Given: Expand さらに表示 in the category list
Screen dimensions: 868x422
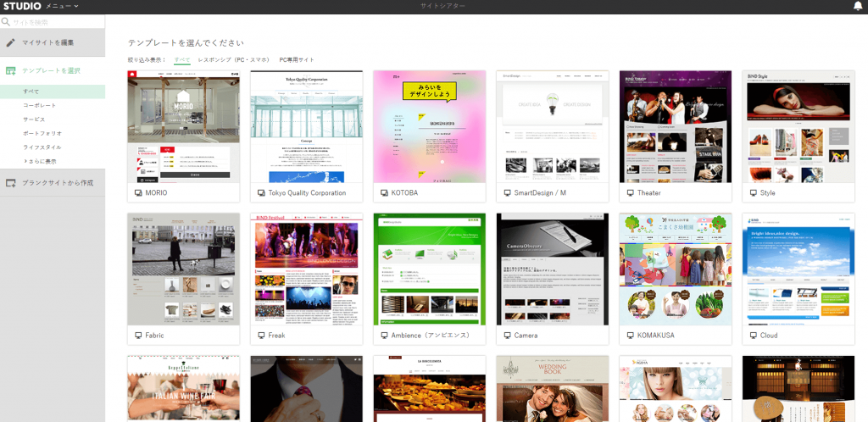Looking at the screenshot, I should pyautogui.click(x=40, y=162).
